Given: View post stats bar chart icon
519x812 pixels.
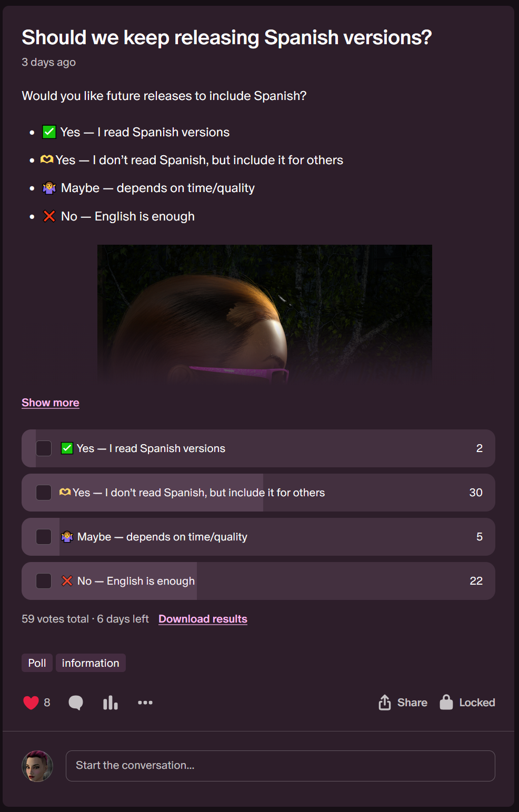Looking at the screenshot, I should [111, 703].
